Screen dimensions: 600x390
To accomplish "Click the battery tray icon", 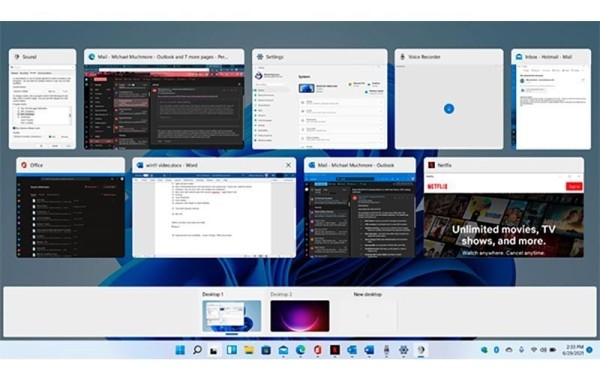I will click(553, 350).
